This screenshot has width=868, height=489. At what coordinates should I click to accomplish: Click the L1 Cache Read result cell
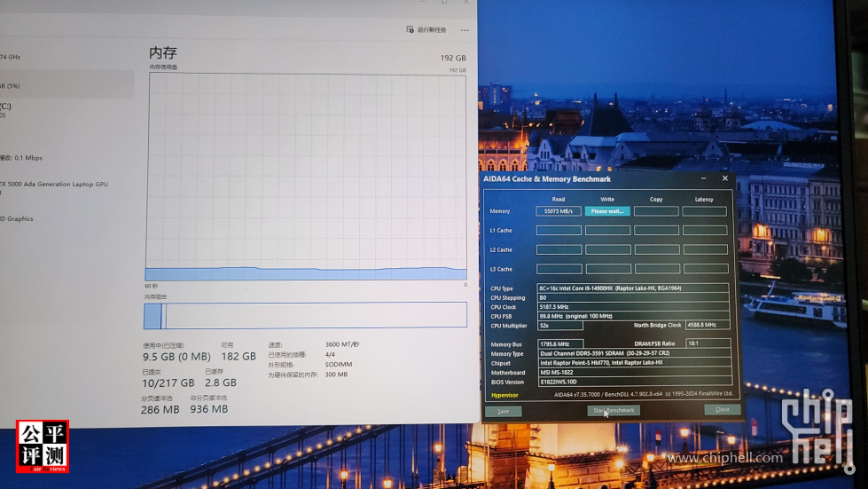[x=559, y=230]
